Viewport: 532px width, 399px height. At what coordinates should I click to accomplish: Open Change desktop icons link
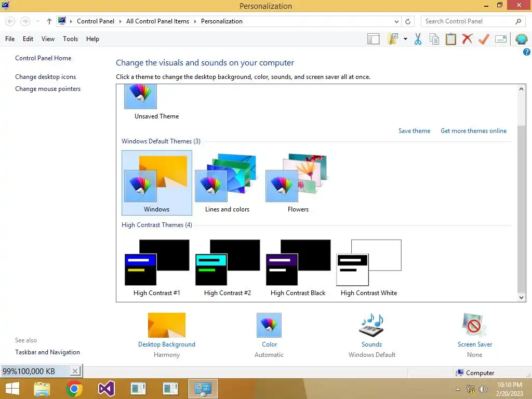(x=46, y=77)
